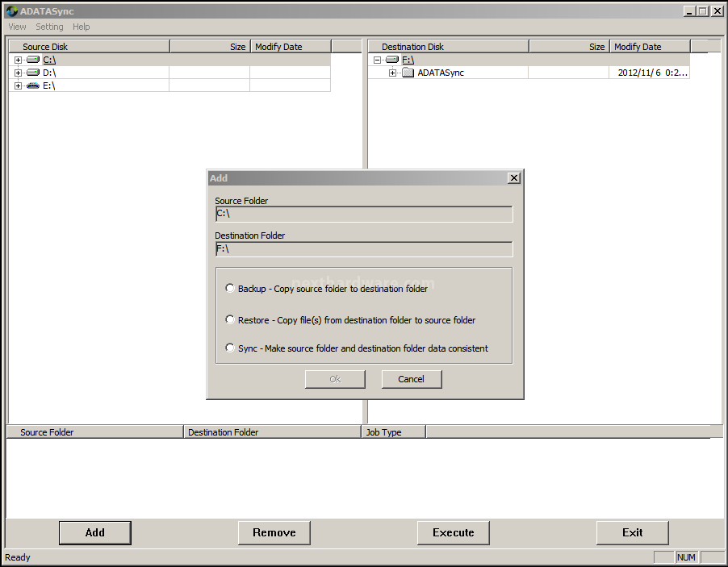
Task: Select the F:\ label in destination tree
Action: click(x=408, y=60)
